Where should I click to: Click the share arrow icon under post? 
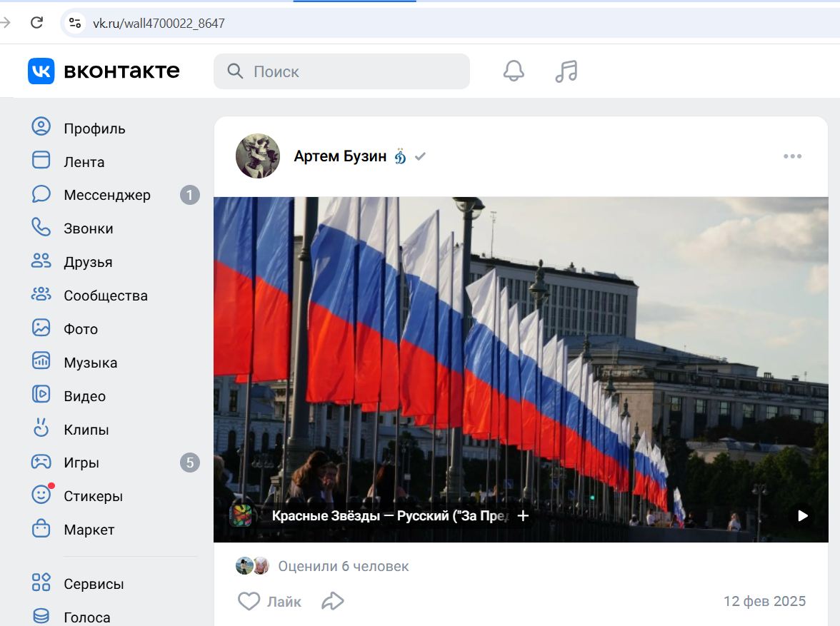point(333,601)
